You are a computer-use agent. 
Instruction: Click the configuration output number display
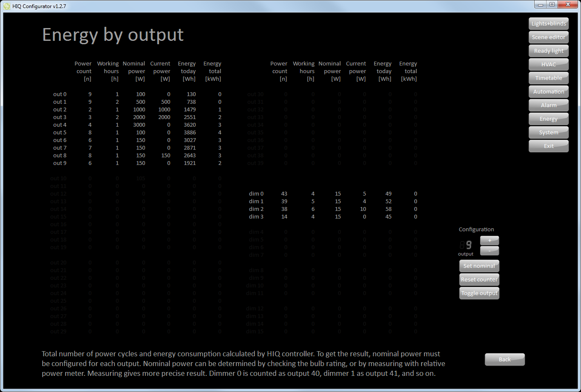(x=466, y=245)
